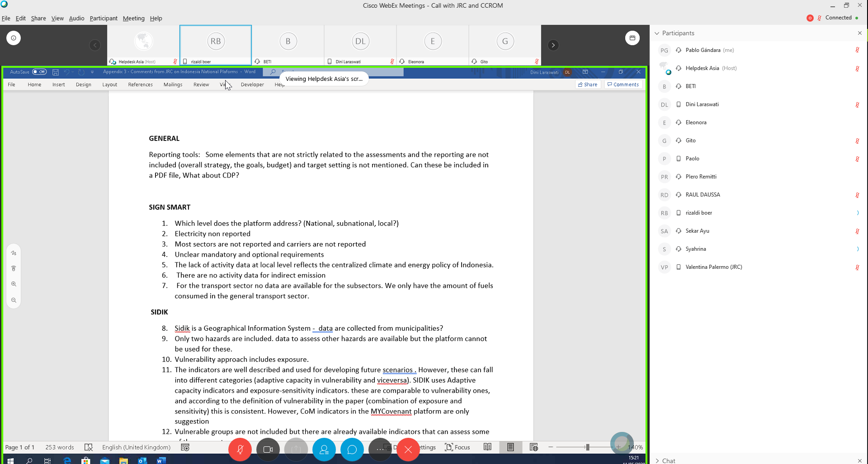Toggle the AutoSave switch in Word
The width and height of the screenshot is (868, 464).
point(39,72)
